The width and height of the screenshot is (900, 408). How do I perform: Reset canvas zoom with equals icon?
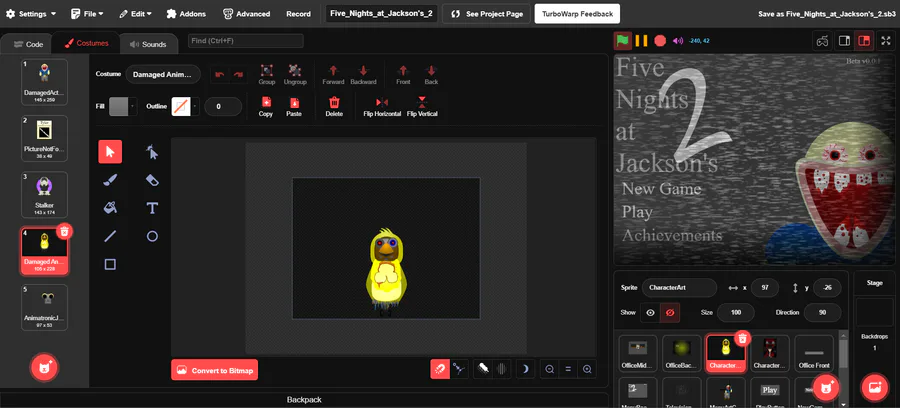tap(568, 370)
